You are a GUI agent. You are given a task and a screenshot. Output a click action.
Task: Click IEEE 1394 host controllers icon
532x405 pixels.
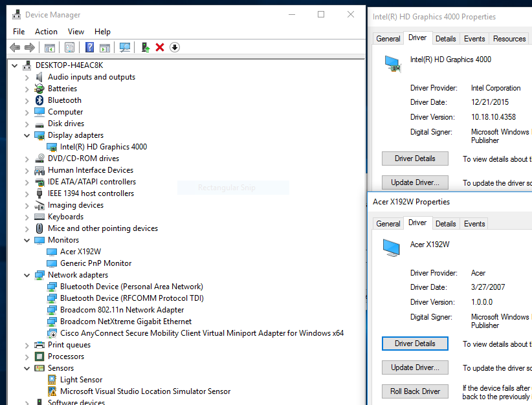tap(39, 193)
